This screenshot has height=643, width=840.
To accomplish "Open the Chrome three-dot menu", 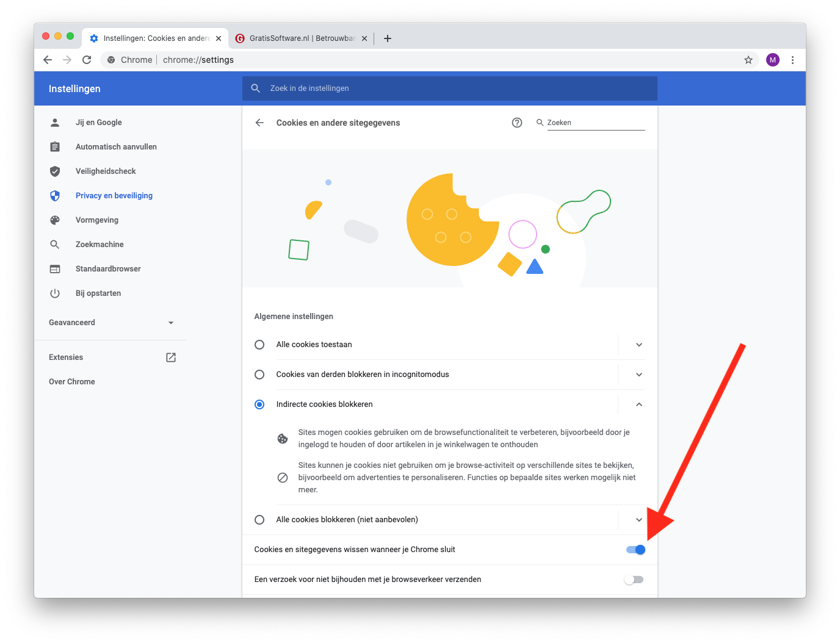I will point(792,60).
